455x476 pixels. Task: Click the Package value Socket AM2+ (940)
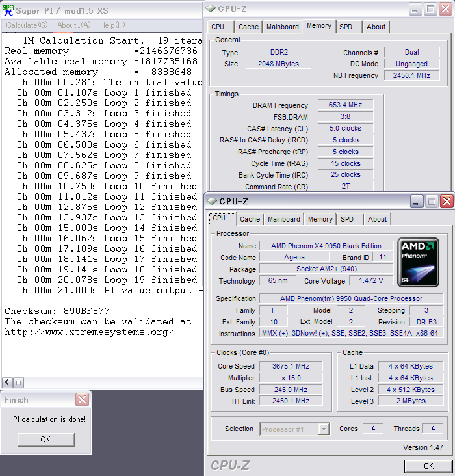[326, 269]
